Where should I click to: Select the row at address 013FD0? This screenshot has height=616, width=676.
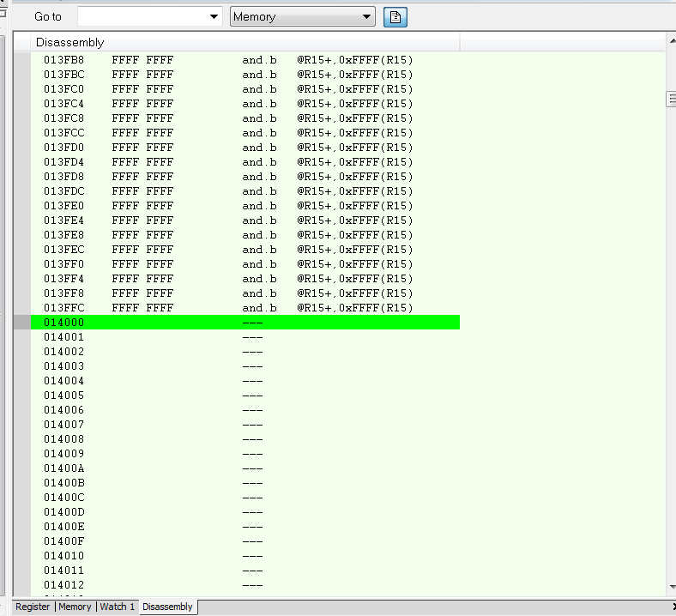244,148
